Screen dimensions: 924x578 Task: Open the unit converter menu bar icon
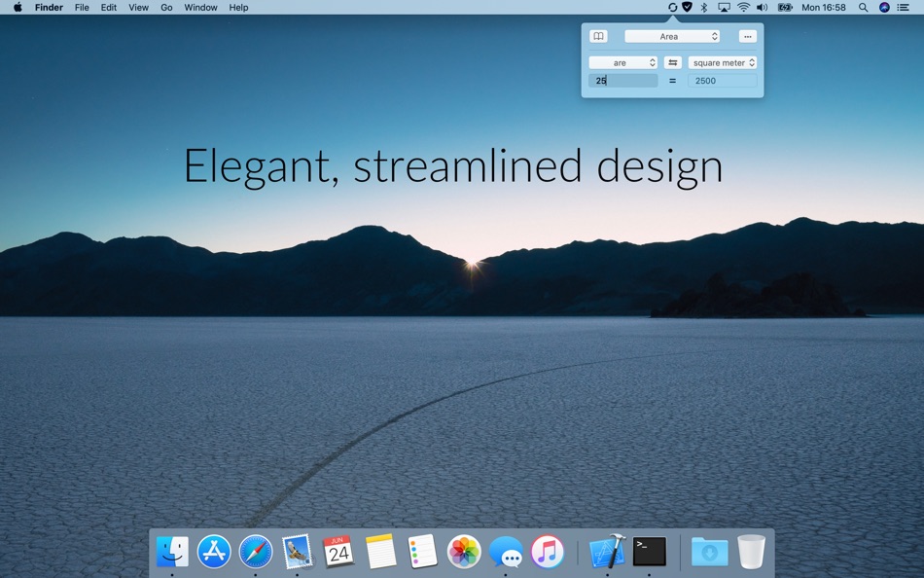point(672,8)
